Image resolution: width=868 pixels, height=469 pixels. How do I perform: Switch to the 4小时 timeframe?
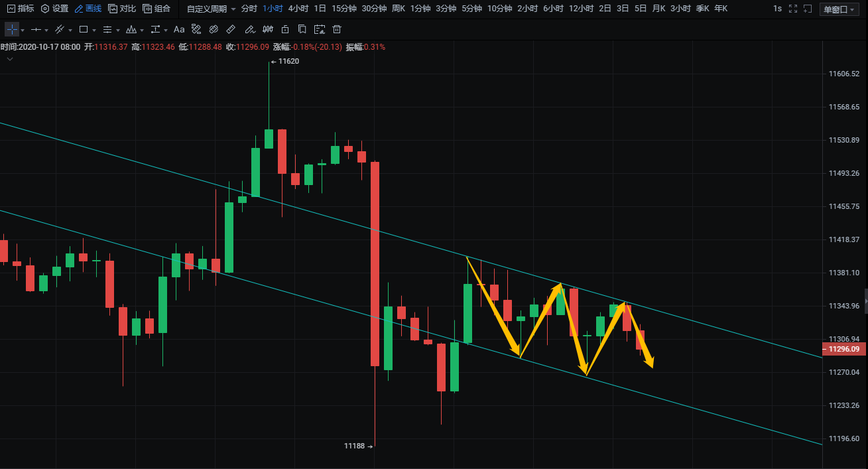click(x=298, y=9)
